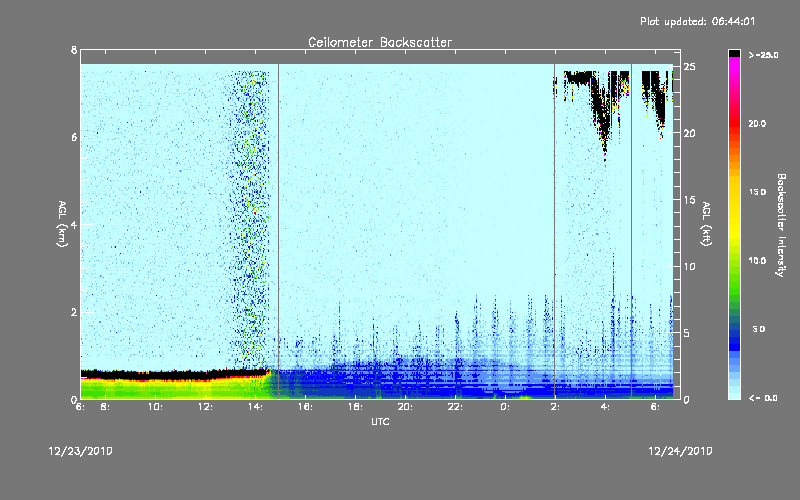This screenshot has width=800, height=500.
Task: Click the 25 tick on the kft axis
Action: click(689, 67)
